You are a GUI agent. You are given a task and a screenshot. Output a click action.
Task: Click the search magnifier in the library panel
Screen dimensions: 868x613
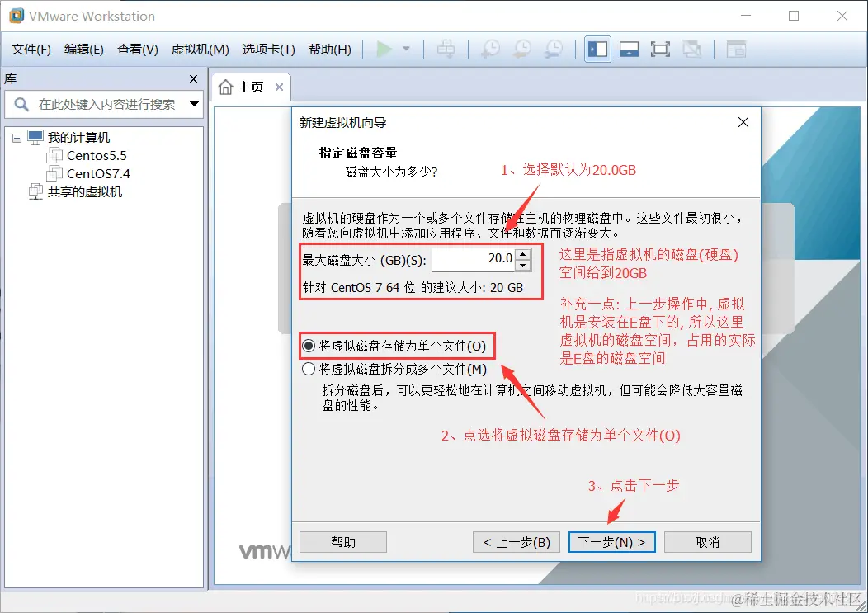pos(20,104)
